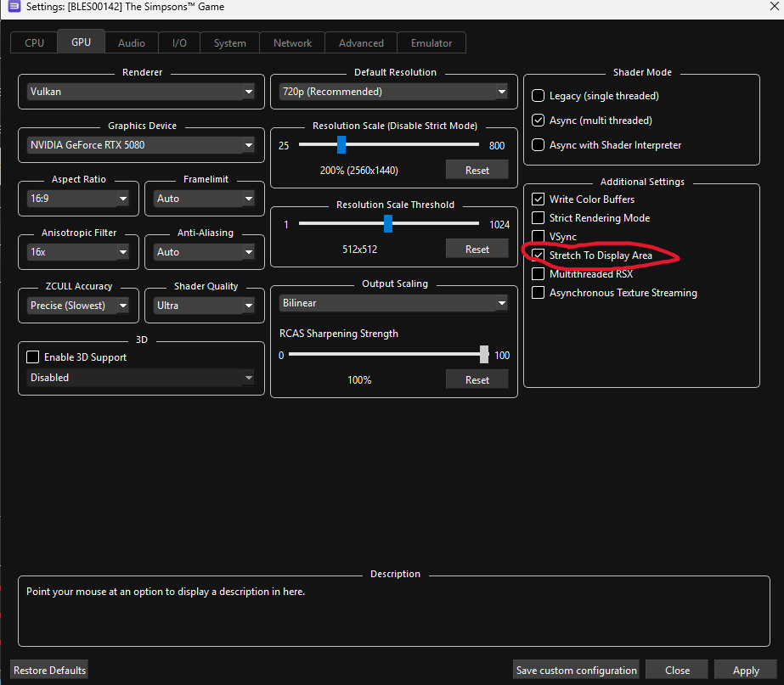Go to the I/O tab

(x=179, y=43)
